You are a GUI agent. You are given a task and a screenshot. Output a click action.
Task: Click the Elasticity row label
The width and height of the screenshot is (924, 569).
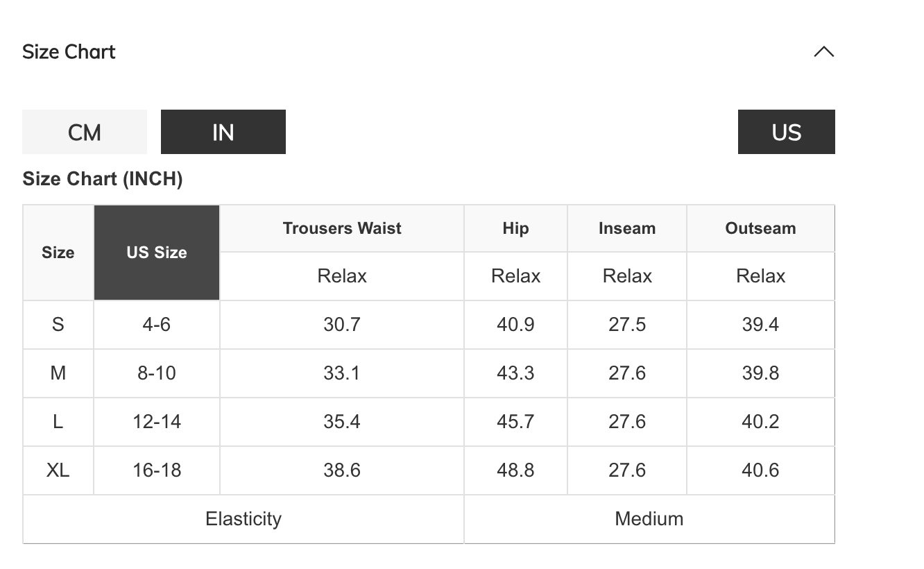click(x=243, y=519)
